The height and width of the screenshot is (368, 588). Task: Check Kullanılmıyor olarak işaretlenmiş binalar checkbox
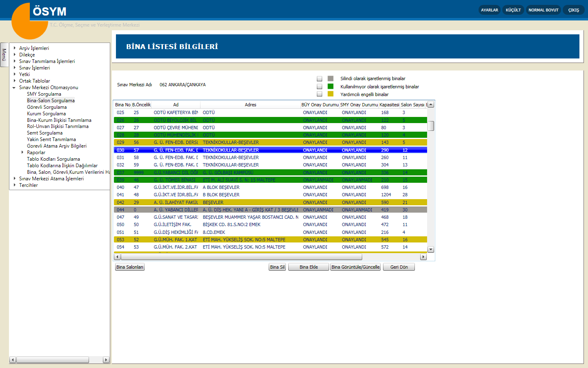[x=319, y=87]
